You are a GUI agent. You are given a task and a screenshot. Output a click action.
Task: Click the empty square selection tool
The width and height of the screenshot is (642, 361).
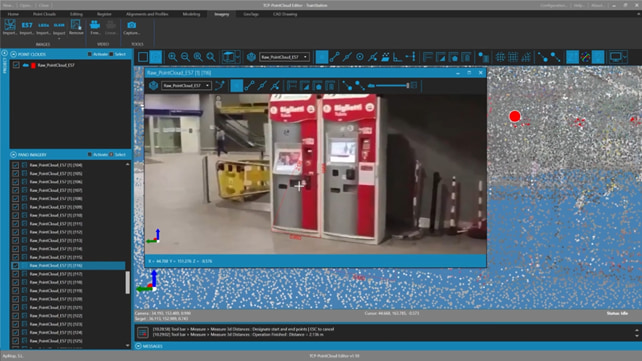[143, 57]
